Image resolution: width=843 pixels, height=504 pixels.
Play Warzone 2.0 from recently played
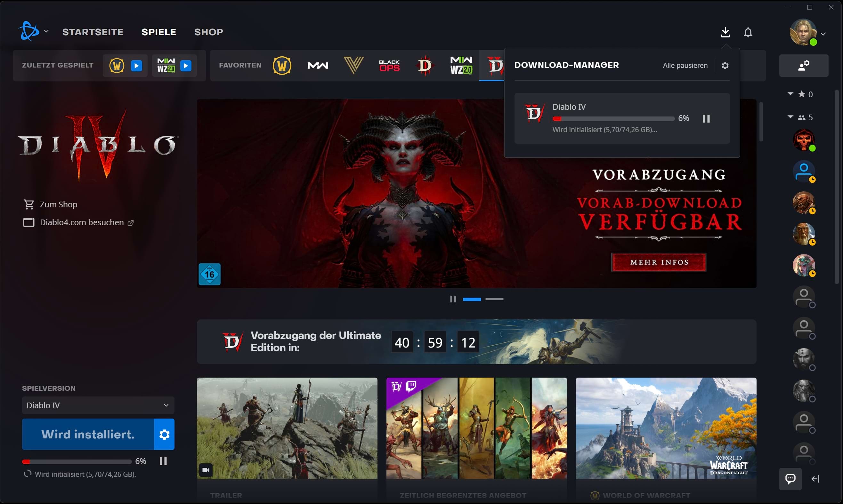(186, 66)
